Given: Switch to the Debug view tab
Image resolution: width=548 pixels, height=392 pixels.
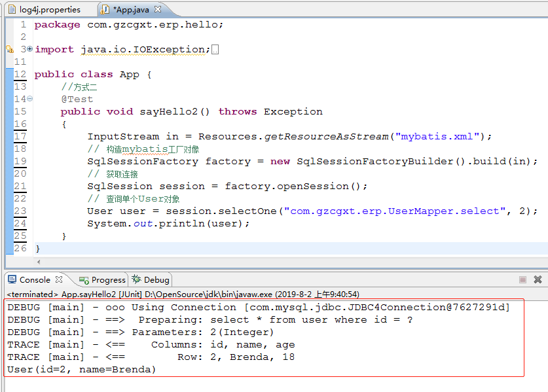Looking at the screenshot, I should coord(151,280).
